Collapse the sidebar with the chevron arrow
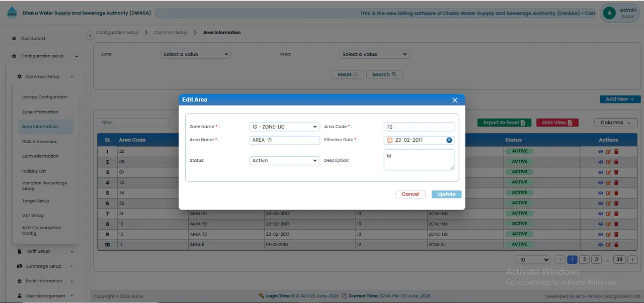644x303 pixels. point(90,35)
